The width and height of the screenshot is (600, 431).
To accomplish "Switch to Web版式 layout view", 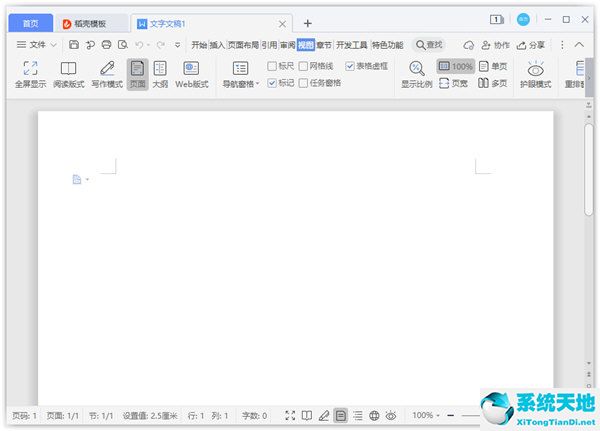I will tap(191, 74).
